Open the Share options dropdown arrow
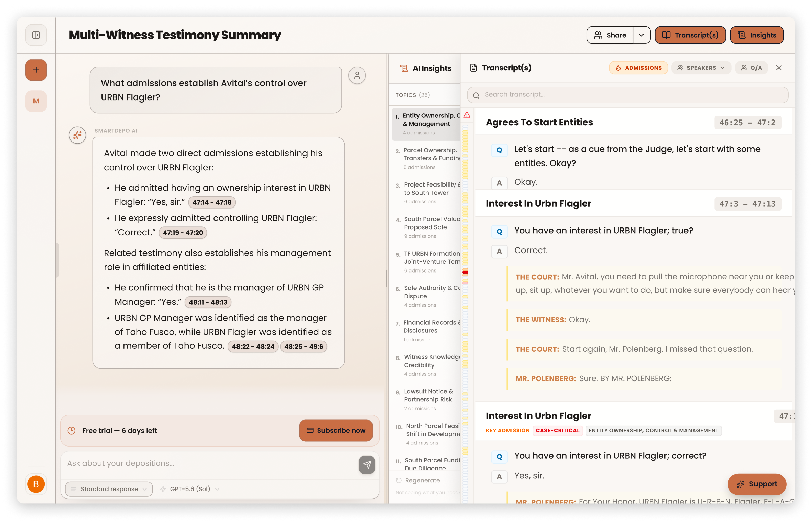The image size is (812, 522). (641, 35)
